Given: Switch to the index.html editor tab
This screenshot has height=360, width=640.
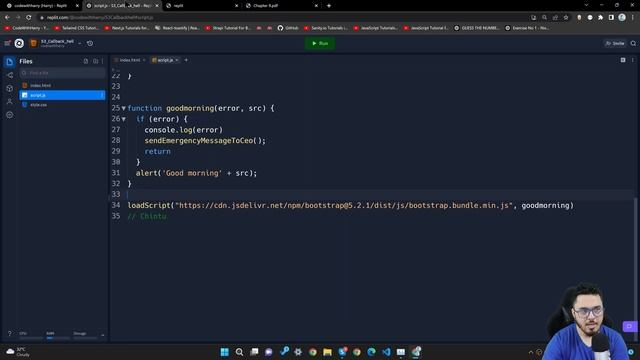Looking at the screenshot, I should [130, 60].
